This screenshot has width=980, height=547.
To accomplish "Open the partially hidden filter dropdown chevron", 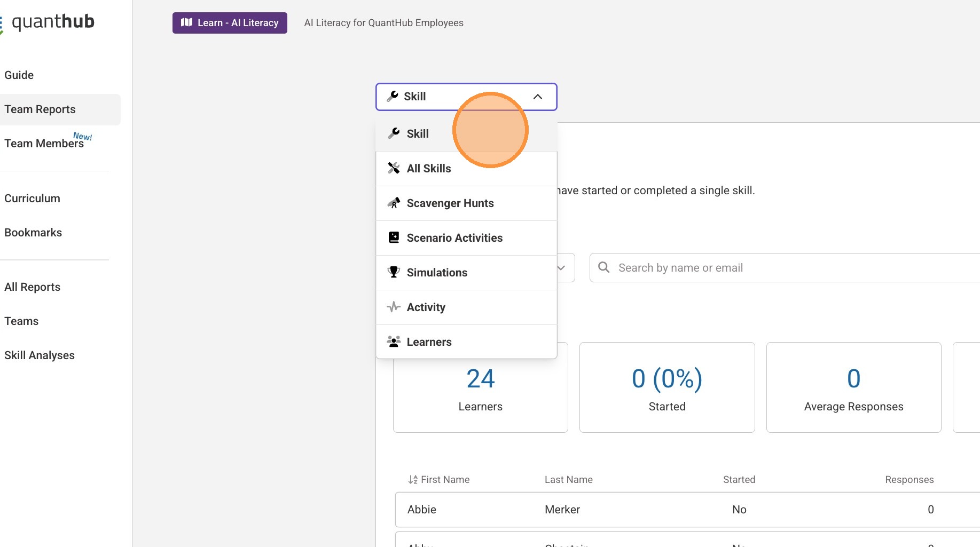I will pos(561,268).
